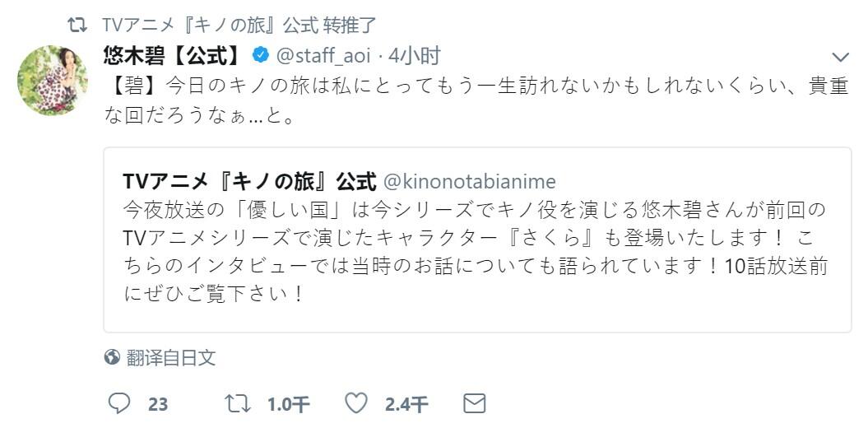Click TVアニメ『キノの旅』公式 转推了 link

pyautogui.click(x=239, y=25)
